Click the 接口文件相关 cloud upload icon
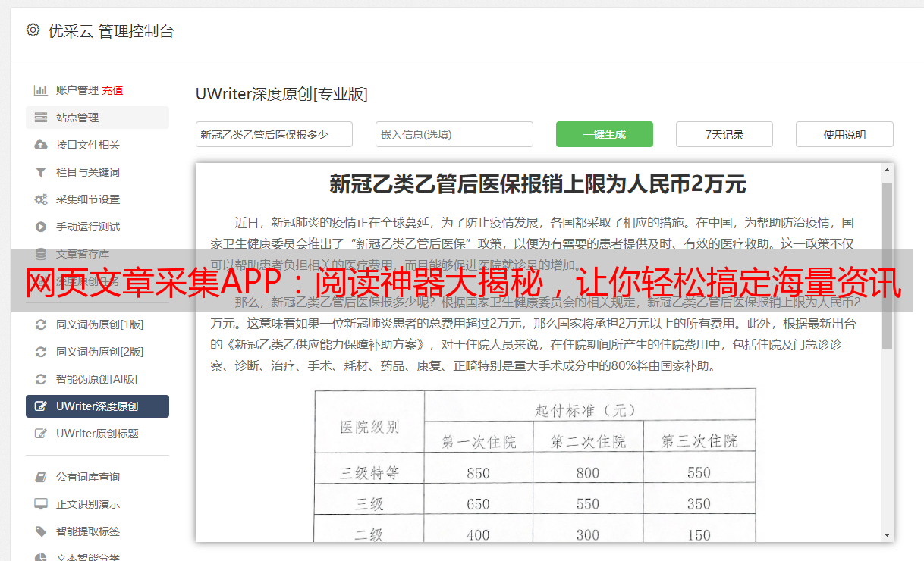The image size is (924, 561). (41, 145)
